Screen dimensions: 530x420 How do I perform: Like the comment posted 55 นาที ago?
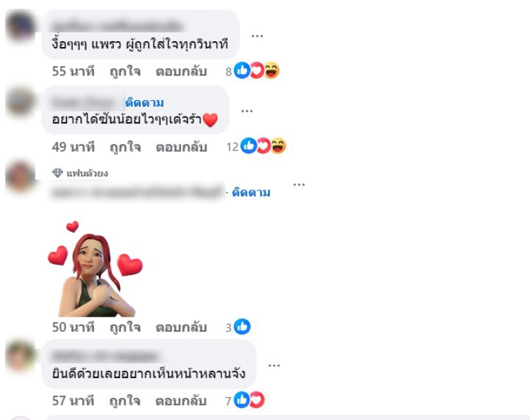[x=125, y=72]
